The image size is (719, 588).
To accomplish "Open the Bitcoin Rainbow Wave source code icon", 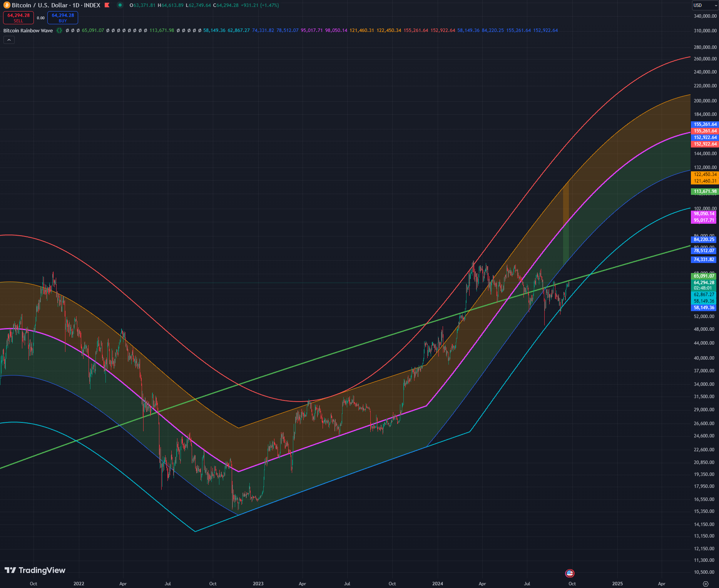I will (x=59, y=30).
